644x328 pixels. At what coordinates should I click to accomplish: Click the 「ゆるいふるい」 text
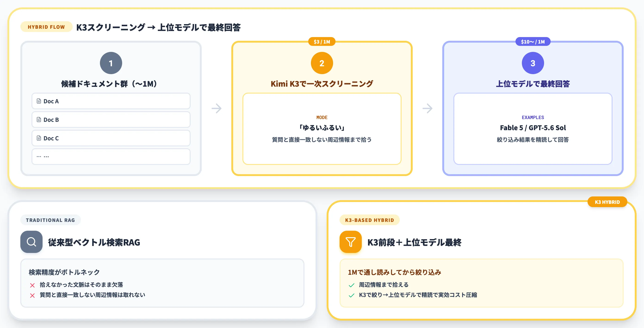coord(322,128)
